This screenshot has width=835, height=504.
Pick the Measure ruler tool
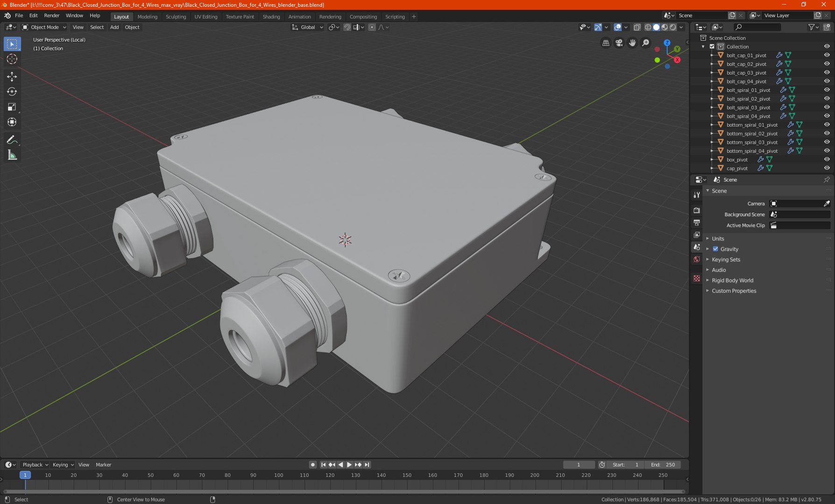(12, 155)
